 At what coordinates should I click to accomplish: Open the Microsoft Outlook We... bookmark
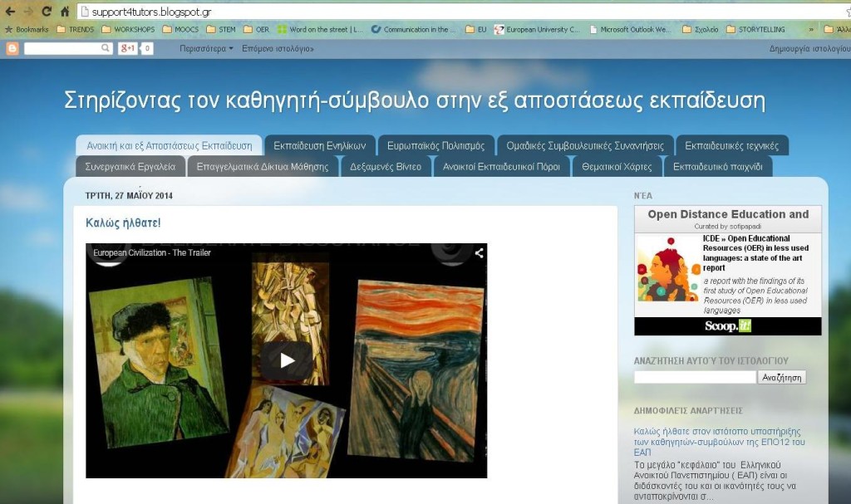631,29
